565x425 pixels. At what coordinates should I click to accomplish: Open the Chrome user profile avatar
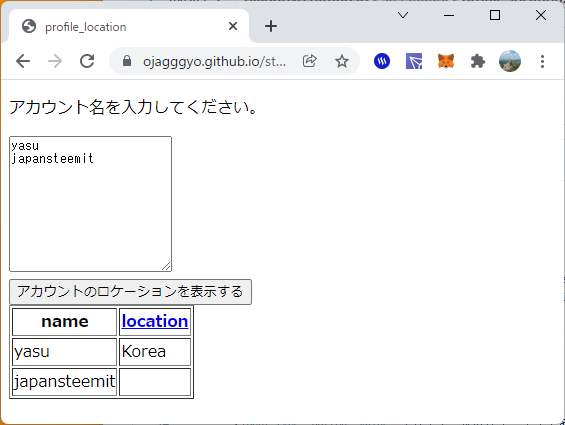[x=510, y=61]
